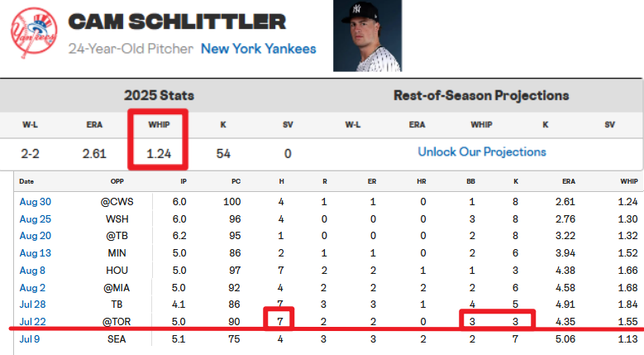Screen dimensions: 644x355
Task: Click the Yankees team logo
Action: pos(34,33)
